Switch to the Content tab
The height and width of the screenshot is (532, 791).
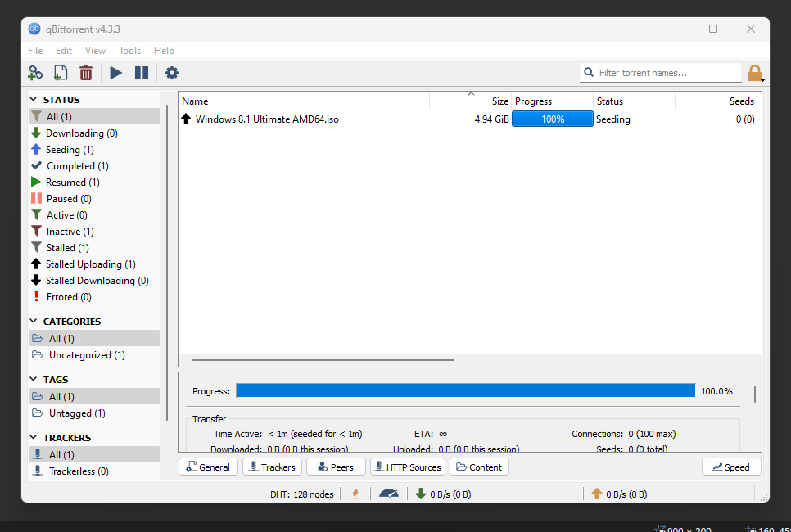479,467
